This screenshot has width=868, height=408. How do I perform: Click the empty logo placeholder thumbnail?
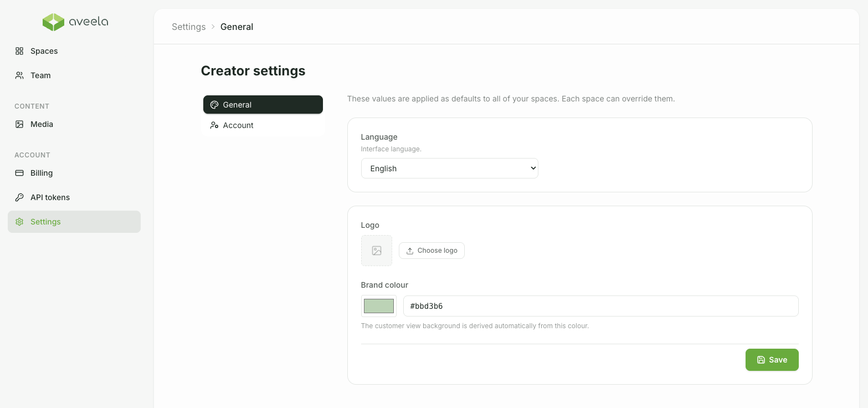click(x=377, y=251)
